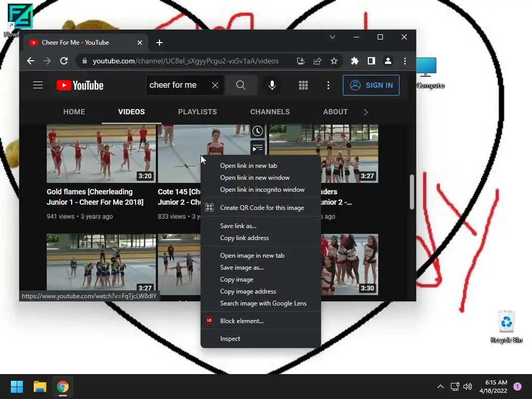Open YouTube settings three-dot menu
The height and width of the screenshot is (399, 532).
pyautogui.click(x=328, y=85)
